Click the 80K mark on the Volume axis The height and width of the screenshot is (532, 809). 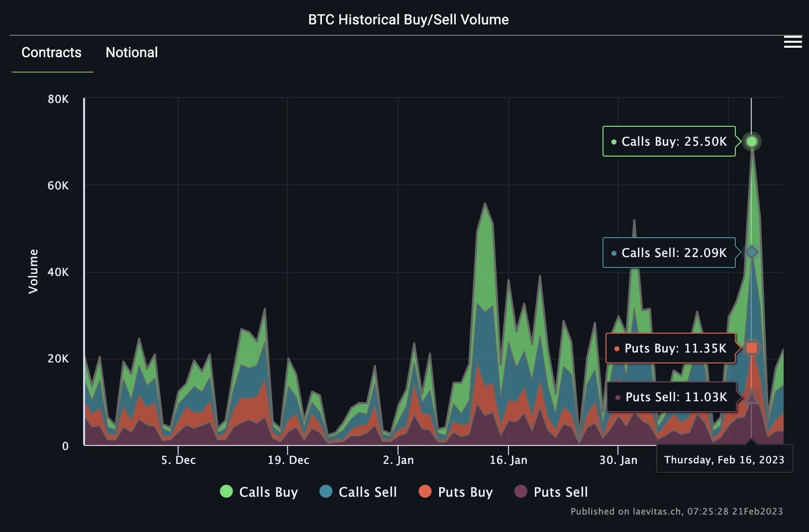(x=59, y=99)
